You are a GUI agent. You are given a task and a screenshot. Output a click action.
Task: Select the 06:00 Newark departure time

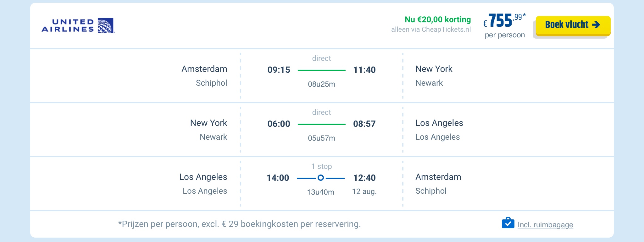pos(279,124)
